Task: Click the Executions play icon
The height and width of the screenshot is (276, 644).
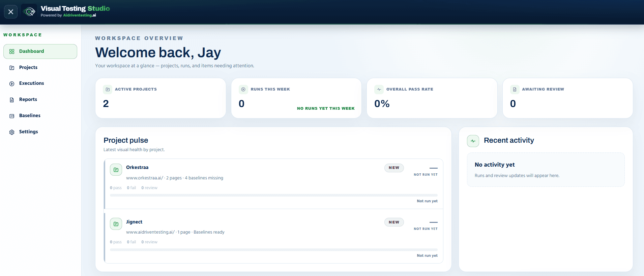Action: (12, 83)
